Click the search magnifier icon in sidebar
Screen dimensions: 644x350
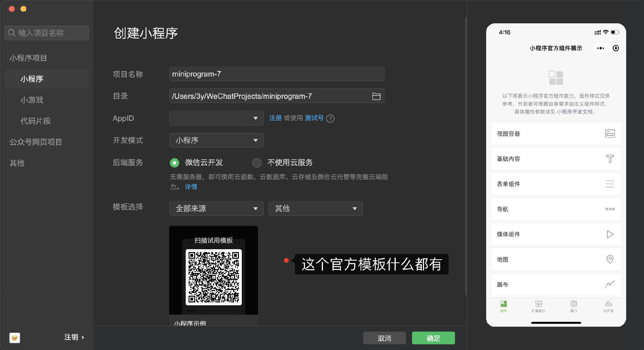(x=12, y=33)
